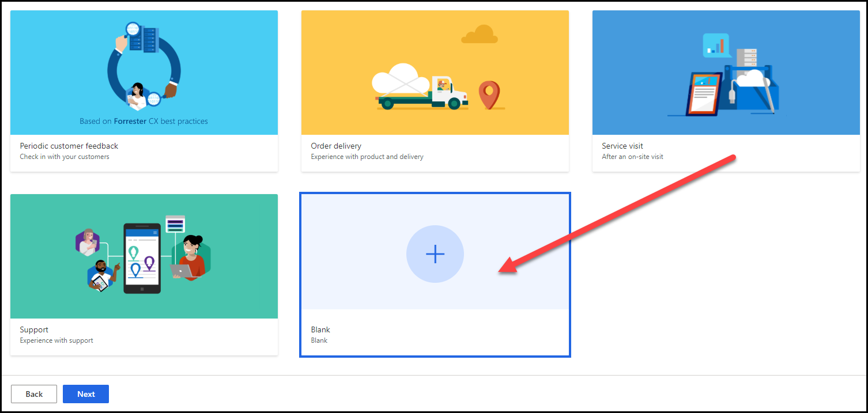Image resolution: width=868 pixels, height=413 pixels.
Task: Select the Blank template card
Action: point(435,274)
